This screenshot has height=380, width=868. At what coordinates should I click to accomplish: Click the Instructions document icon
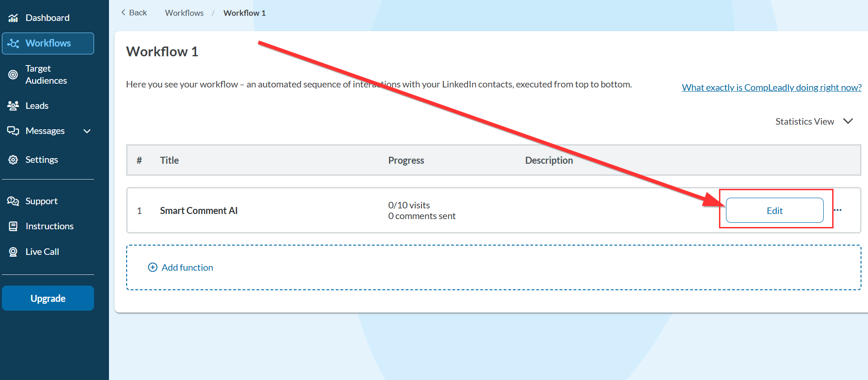(13, 226)
